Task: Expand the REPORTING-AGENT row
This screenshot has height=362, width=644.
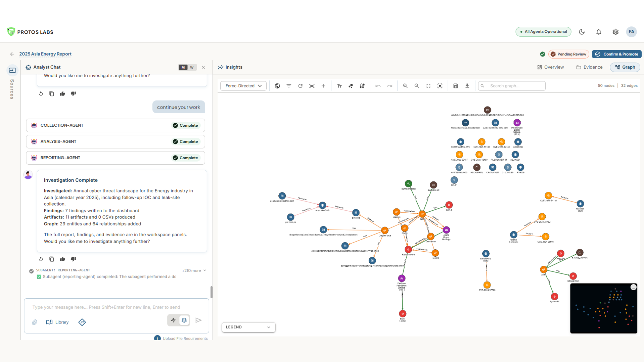Action: [x=115, y=158]
